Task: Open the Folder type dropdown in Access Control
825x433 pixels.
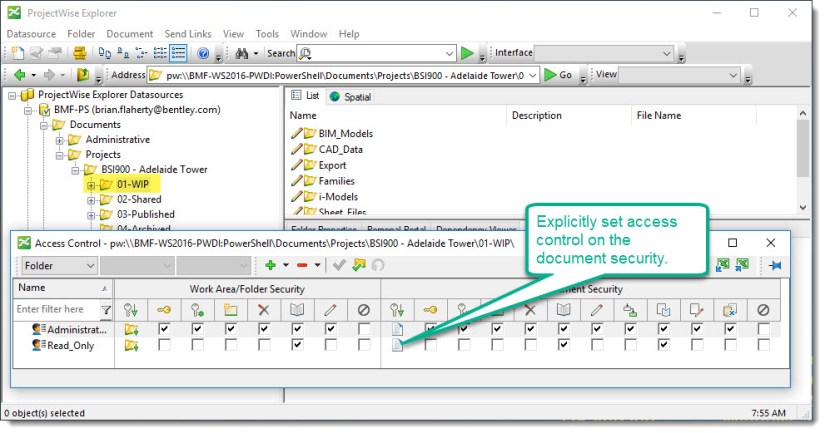Action: click(56, 265)
